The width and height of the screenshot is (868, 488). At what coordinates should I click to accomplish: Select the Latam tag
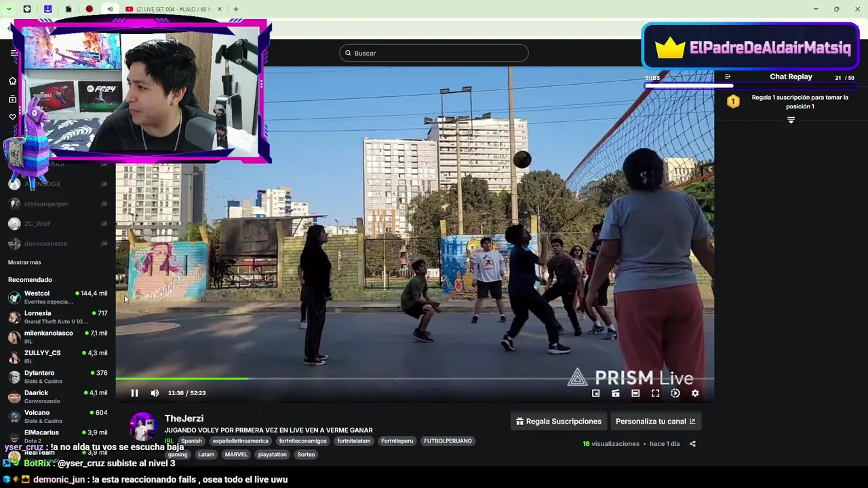click(x=206, y=454)
